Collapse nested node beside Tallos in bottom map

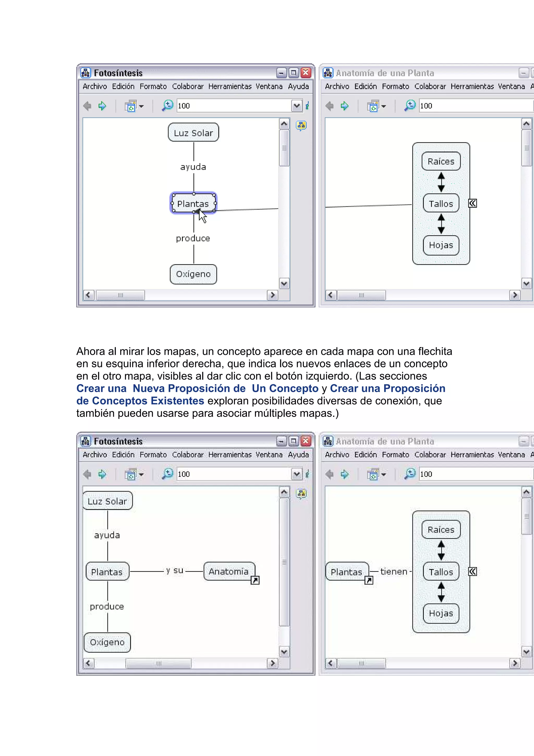coord(472,571)
